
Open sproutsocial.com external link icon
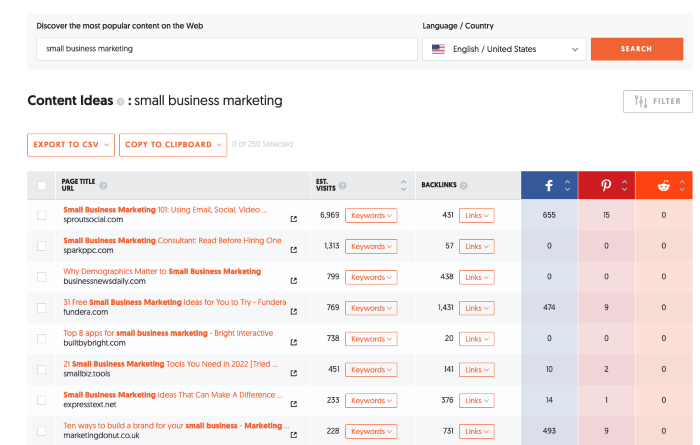(293, 219)
